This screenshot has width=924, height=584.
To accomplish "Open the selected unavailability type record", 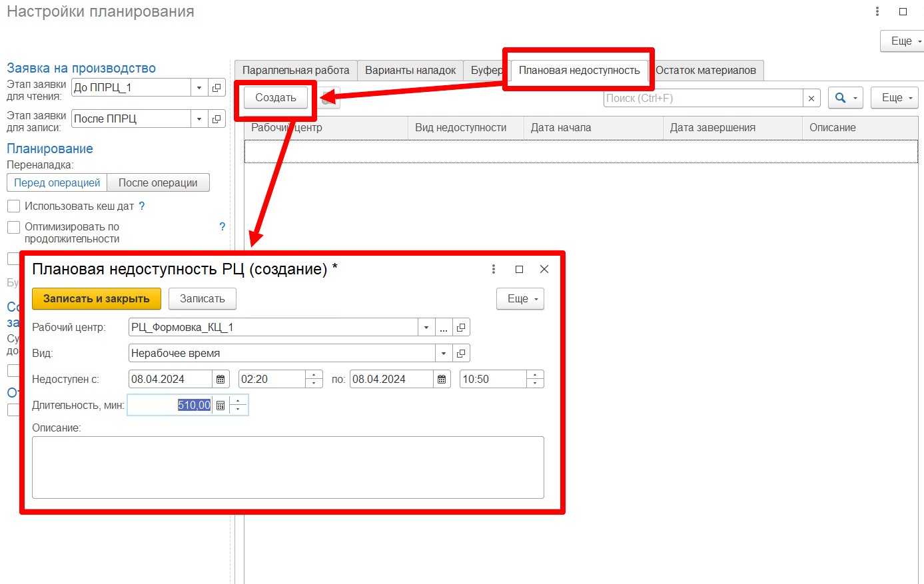I will pyautogui.click(x=461, y=354).
